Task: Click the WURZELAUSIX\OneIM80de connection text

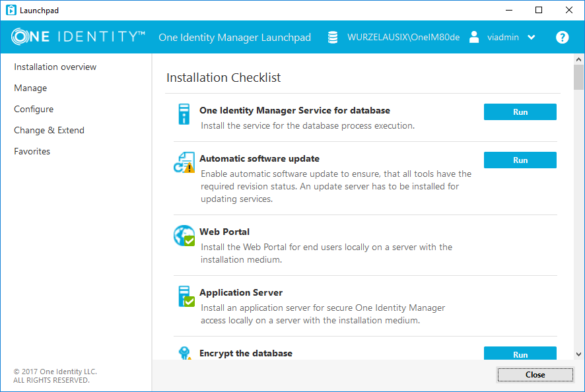Action: (403, 38)
